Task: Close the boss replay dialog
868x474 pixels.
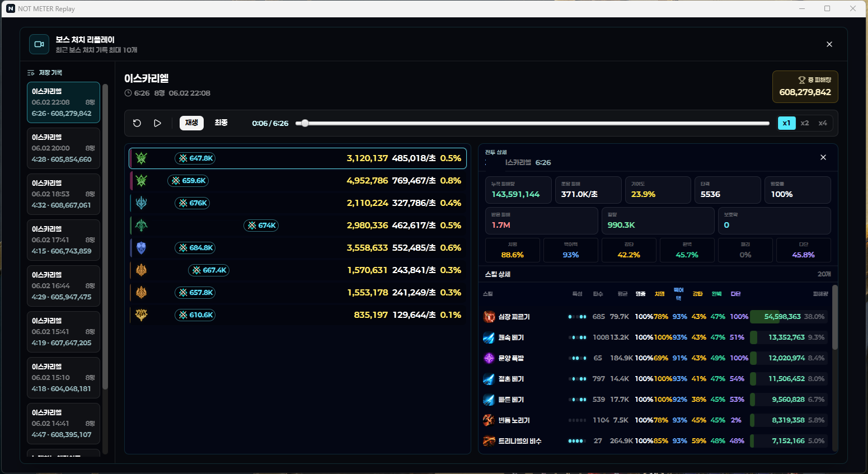Action: point(829,44)
